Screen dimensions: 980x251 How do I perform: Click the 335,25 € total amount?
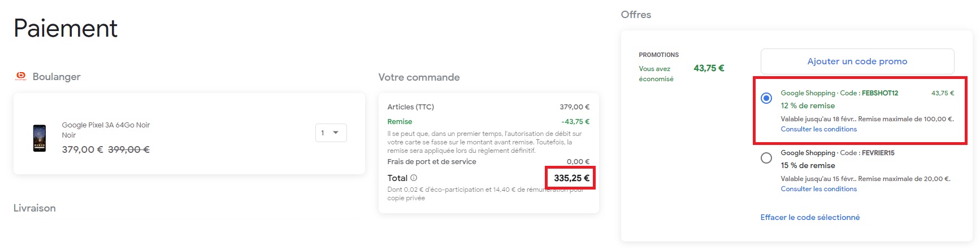(571, 178)
